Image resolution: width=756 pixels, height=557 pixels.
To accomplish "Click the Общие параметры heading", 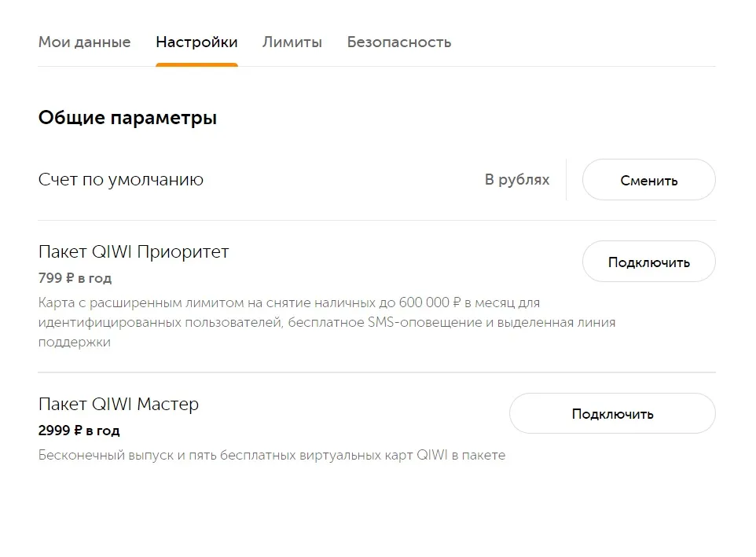I will [x=128, y=118].
